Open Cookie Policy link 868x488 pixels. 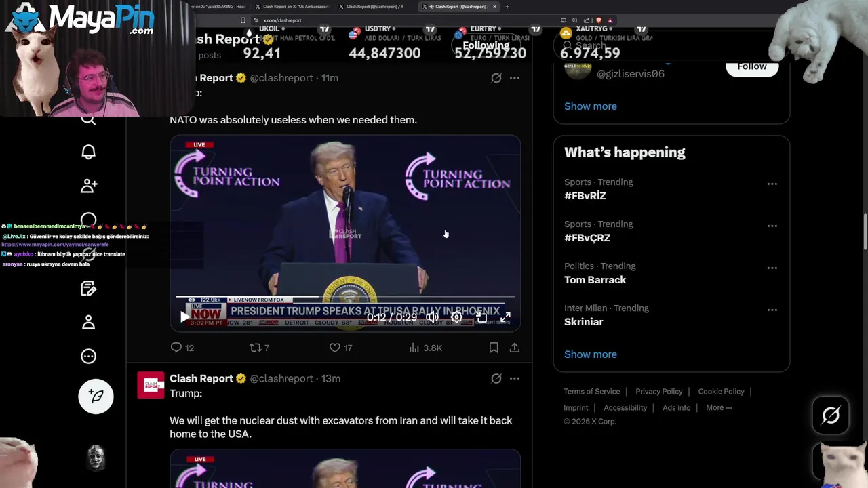pyautogui.click(x=721, y=392)
